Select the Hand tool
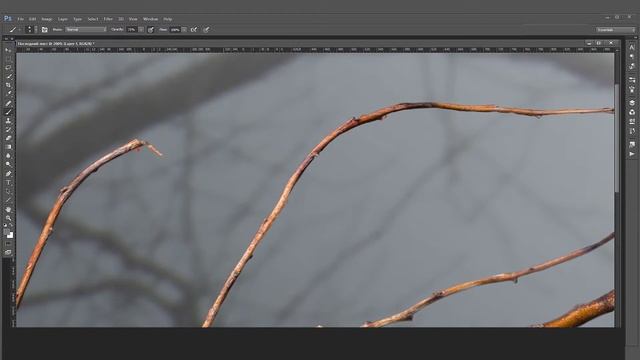This screenshot has width=640, height=360. click(x=8, y=209)
